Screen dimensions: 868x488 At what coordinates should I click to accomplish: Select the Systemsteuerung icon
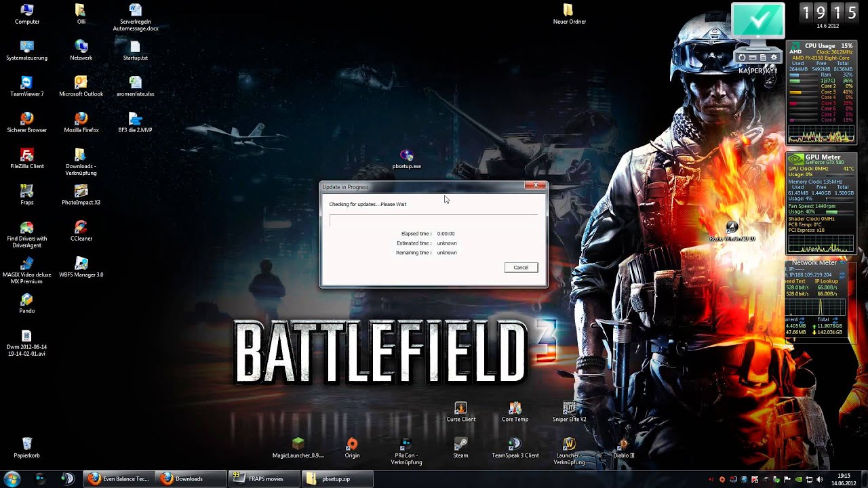27,51
